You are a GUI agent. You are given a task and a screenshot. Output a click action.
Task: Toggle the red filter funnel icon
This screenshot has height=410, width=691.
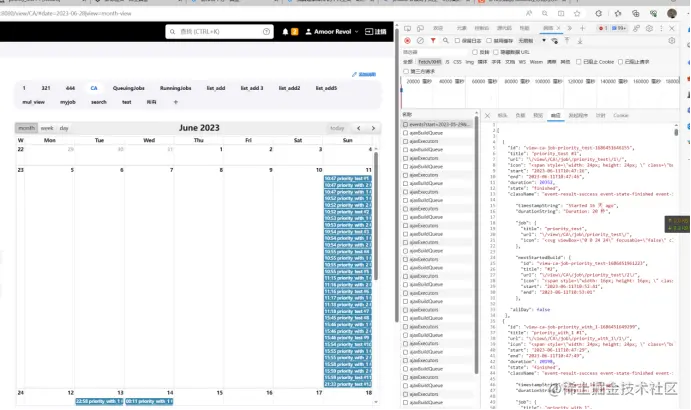coord(433,41)
